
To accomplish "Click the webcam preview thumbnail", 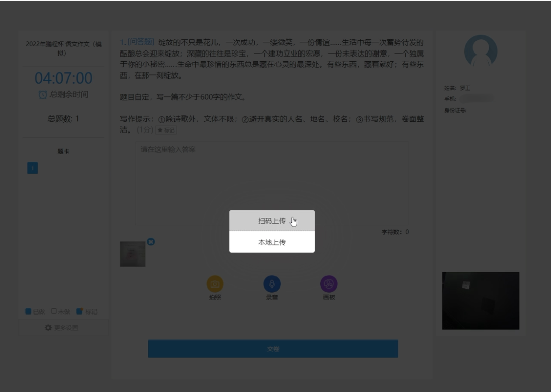I will [x=481, y=301].
